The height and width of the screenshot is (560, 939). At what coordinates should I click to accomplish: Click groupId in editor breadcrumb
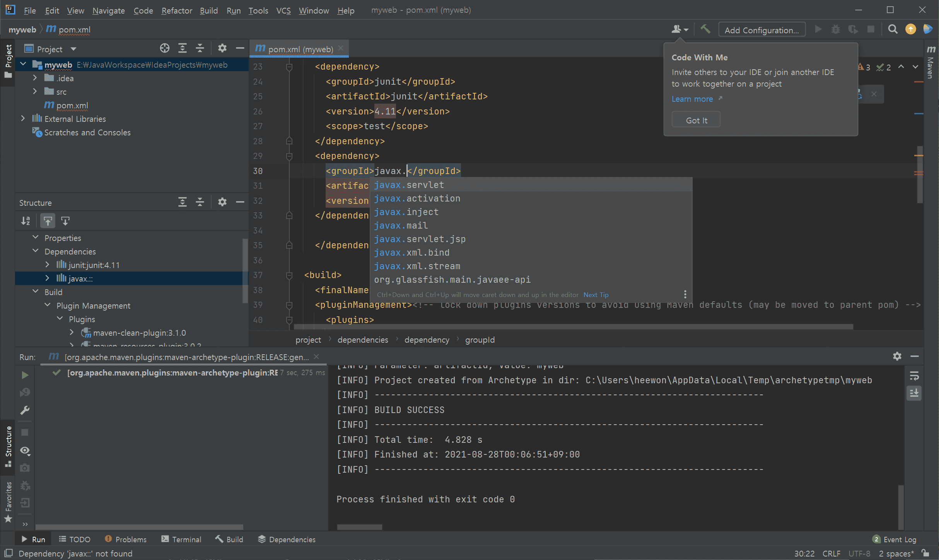click(480, 340)
